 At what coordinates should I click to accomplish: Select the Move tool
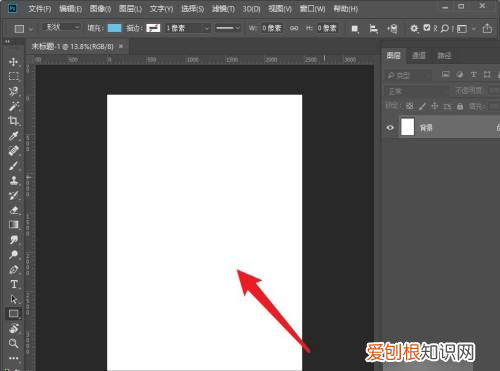[x=13, y=62]
